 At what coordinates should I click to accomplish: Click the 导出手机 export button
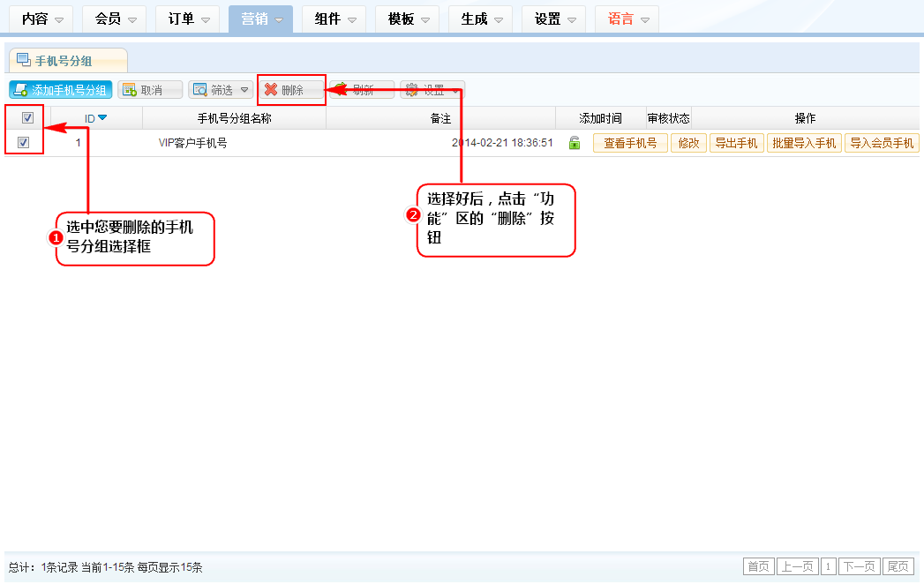pos(736,143)
